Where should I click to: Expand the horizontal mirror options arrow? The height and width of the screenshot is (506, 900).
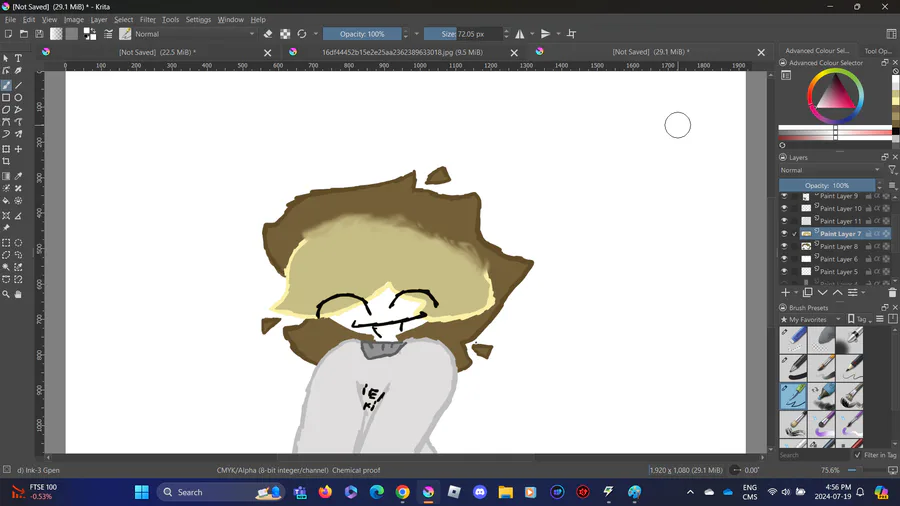532,34
